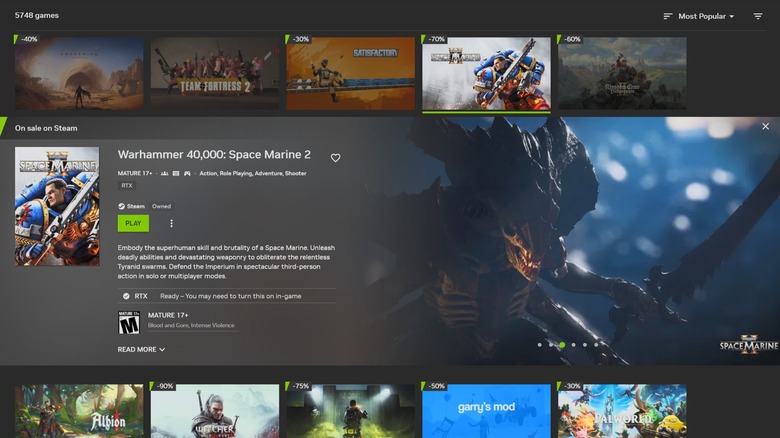This screenshot has width=780, height=438.
Task: Open the Kingdom Come Deliverance tile at -60%
Action: [622, 73]
